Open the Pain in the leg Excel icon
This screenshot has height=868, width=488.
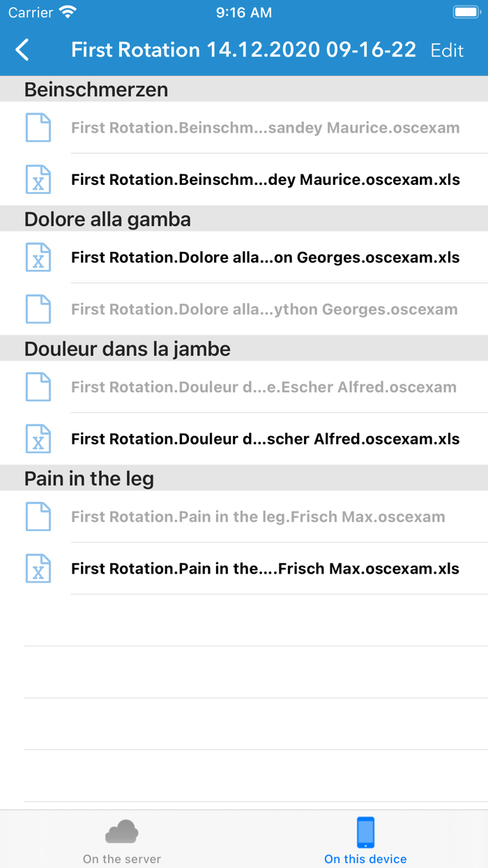38,568
